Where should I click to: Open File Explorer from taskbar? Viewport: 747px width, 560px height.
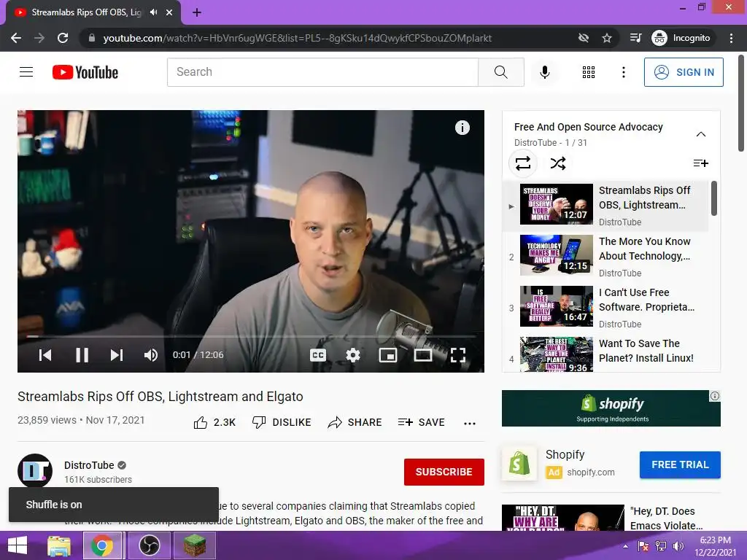click(59, 545)
